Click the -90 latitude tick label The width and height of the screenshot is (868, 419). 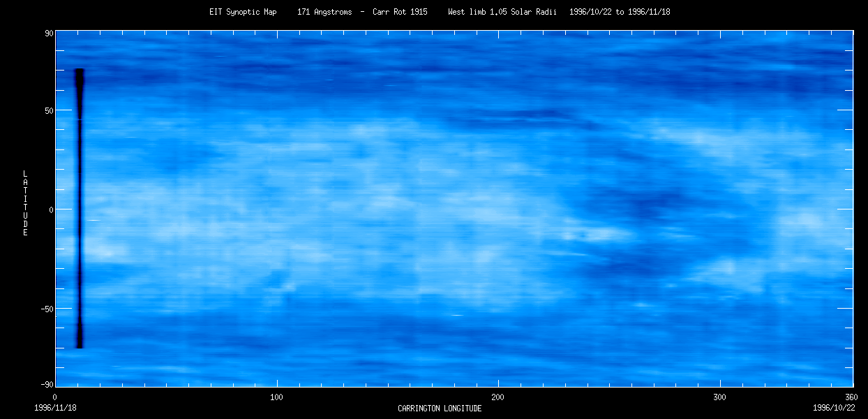pyautogui.click(x=47, y=385)
